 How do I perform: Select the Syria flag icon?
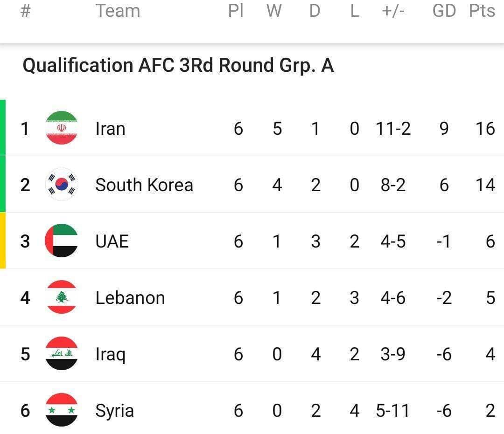click(x=61, y=411)
